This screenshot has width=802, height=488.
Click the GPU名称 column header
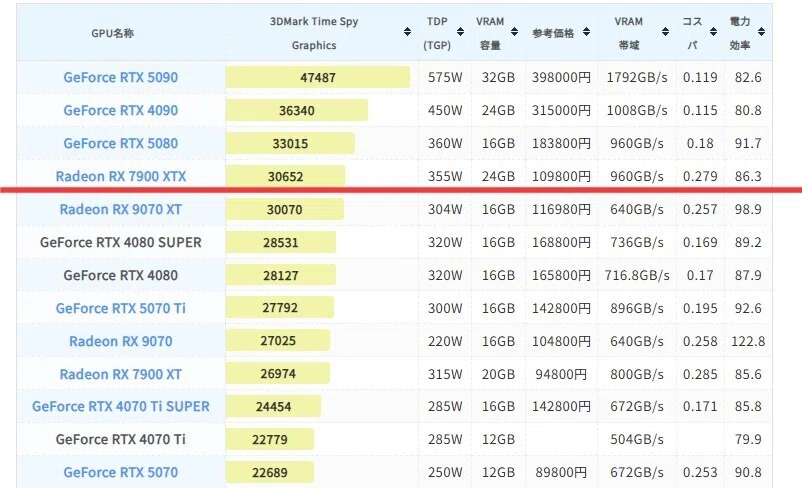[x=113, y=33]
